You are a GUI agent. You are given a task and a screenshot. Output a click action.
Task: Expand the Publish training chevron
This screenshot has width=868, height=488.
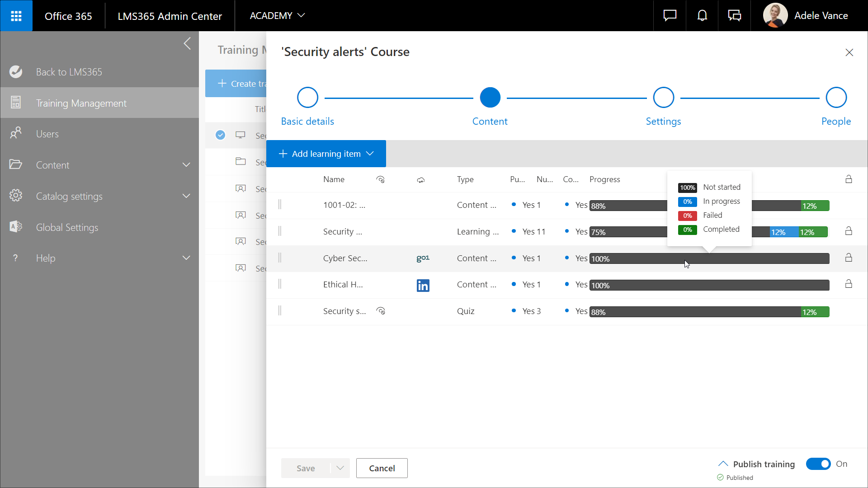tap(723, 464)
